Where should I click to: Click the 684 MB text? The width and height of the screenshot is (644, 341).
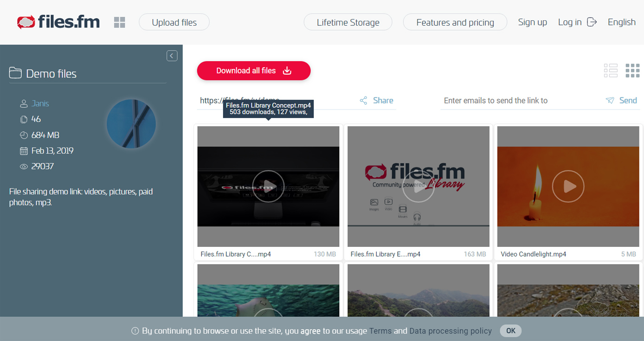(x=45, y=135)
